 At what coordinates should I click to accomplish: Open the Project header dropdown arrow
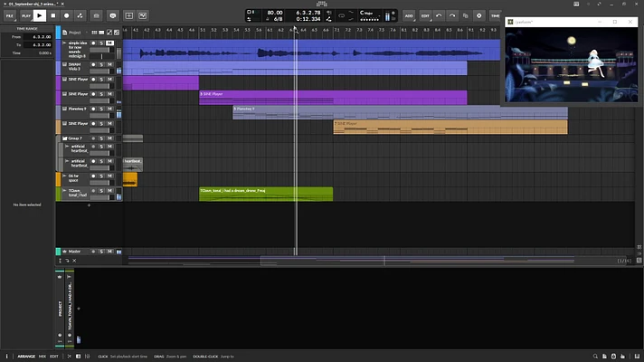click(86, 33)
